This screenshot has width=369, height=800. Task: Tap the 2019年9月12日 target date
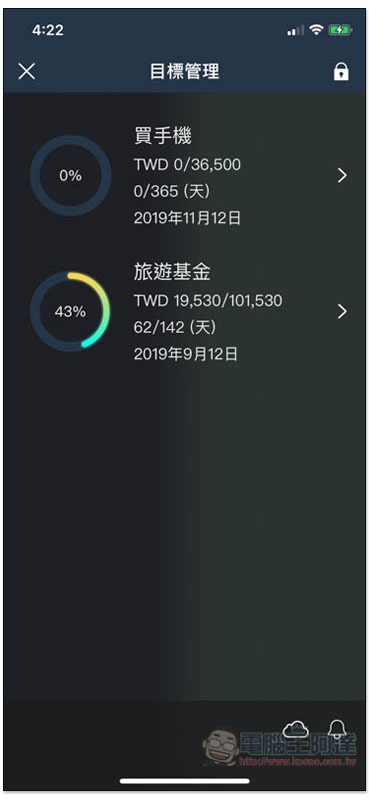click(x=186, y=354)
